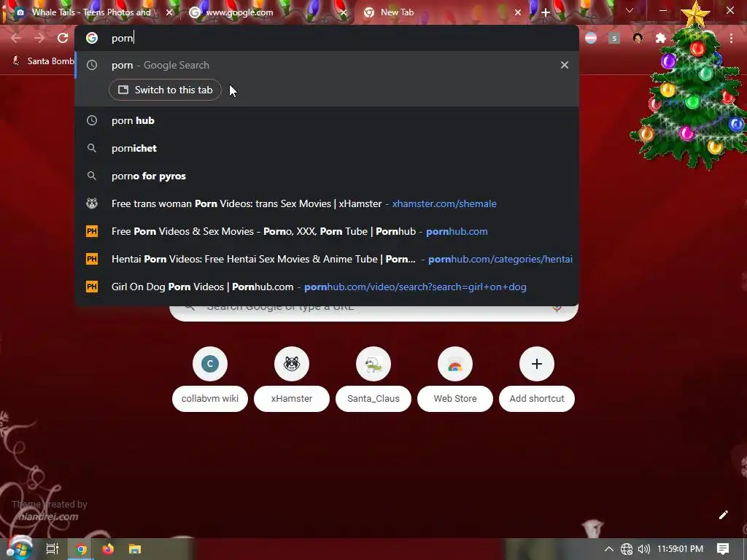The width and height of the screenshot is (747, 560).
Task: Close the www.google.com tab
Action: click(343, 12)
